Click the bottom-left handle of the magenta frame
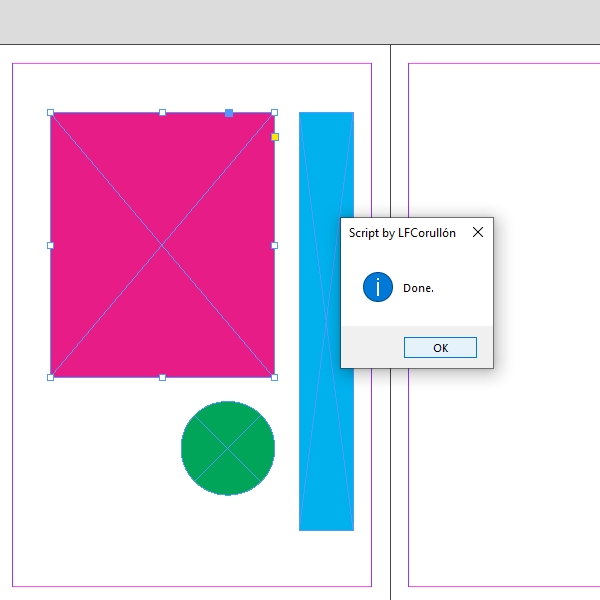Screen dimensions: 600x600 pos(51,377)
